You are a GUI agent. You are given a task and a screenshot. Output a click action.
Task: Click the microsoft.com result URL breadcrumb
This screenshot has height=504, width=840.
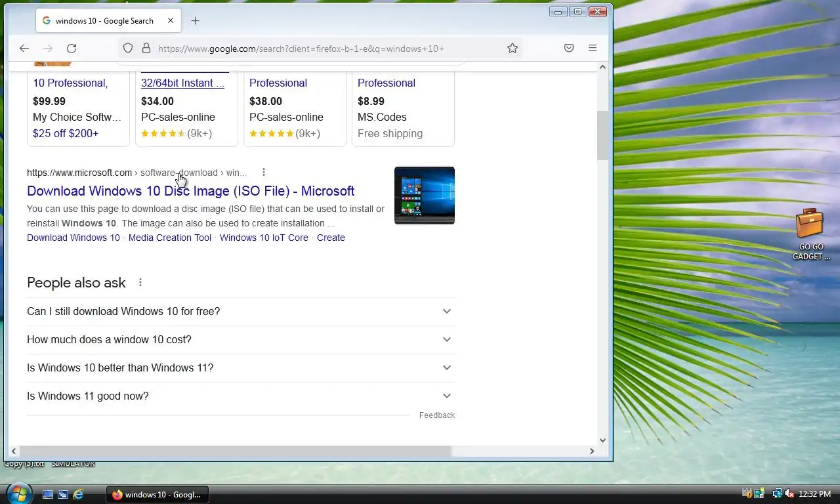point(136,173)
